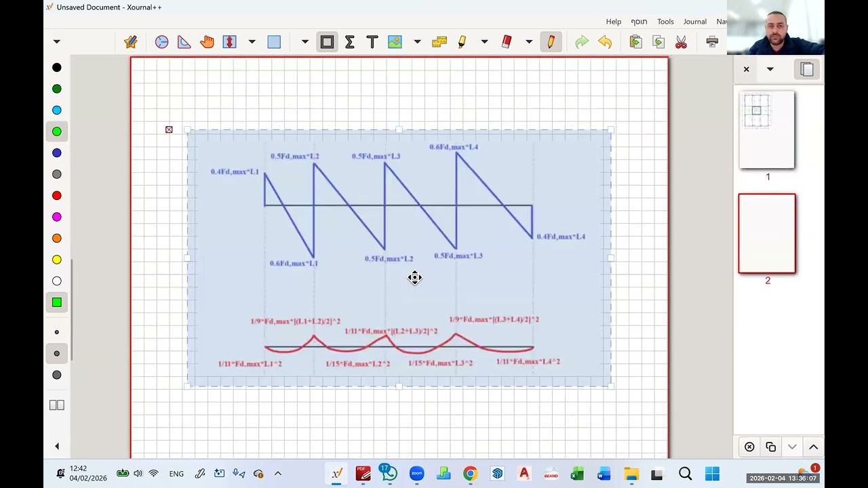Select the default tool star-pen icon
This screenshot has width=868, height=488.
point(131,42)
